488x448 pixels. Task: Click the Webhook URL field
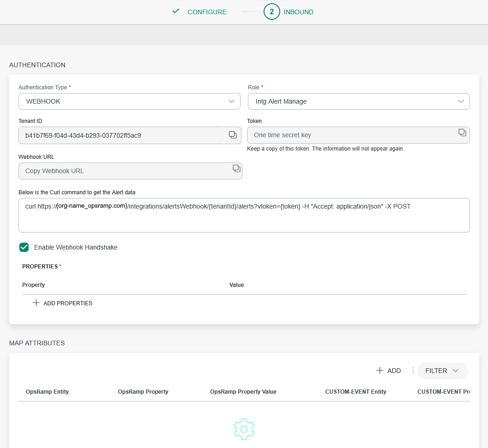pyautogui.click(x=130, y=171)
